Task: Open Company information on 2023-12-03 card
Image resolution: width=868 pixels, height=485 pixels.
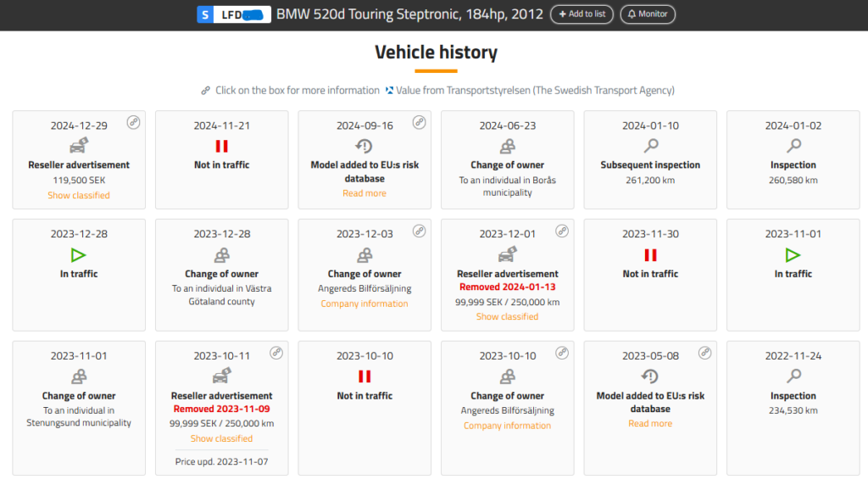Action: [364, 304]
